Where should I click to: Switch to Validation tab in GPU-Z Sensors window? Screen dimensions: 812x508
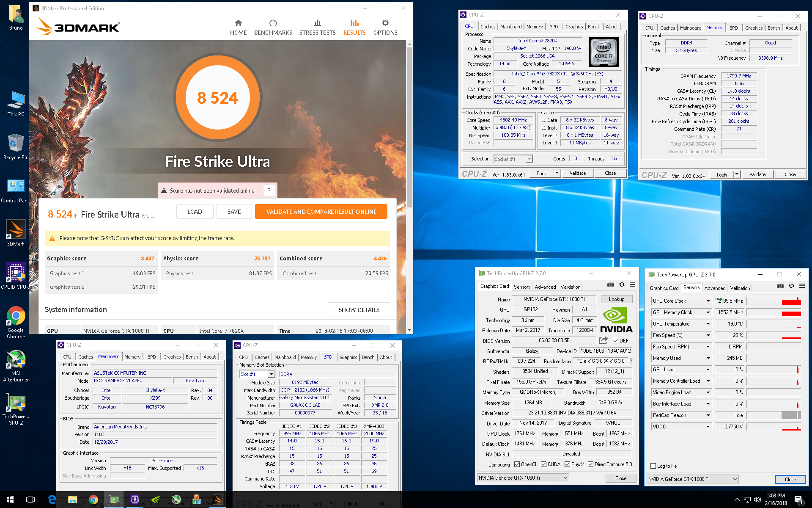point(740,288)
